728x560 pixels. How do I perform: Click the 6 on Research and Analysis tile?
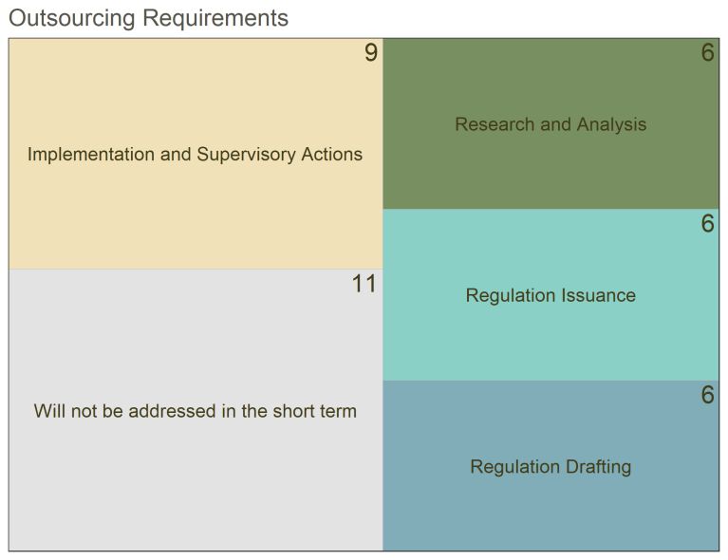click(x=707, y=52)
